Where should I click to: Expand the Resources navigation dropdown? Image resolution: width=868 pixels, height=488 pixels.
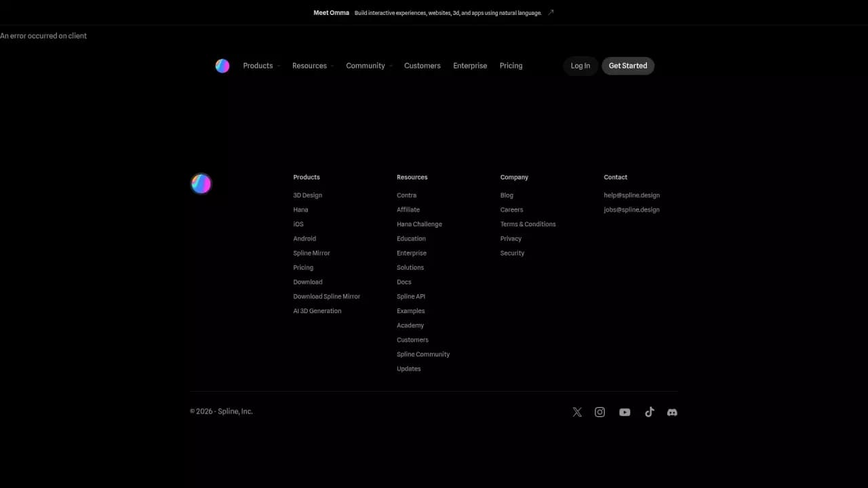[x=313, y=66]
